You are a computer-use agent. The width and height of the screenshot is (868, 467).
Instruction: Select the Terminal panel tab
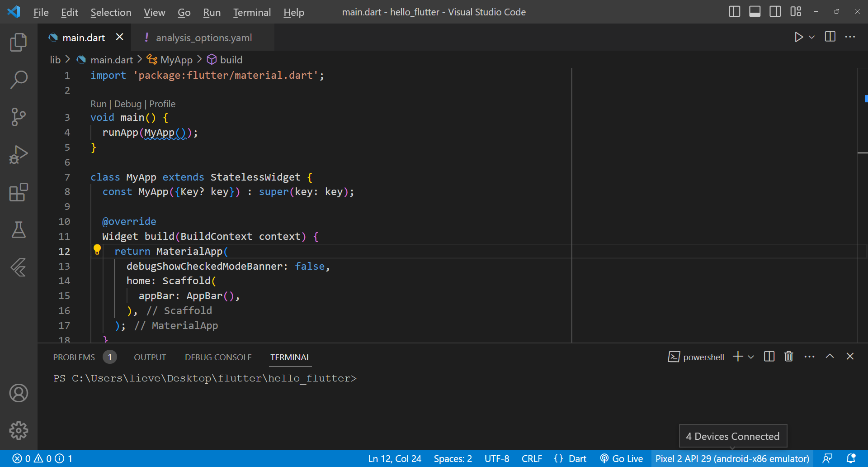(x=290, y=357)
